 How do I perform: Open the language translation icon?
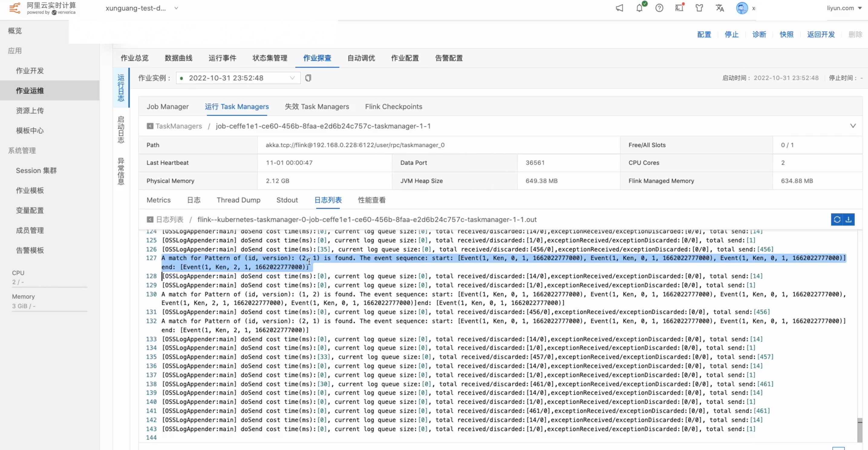click(720, 8)
